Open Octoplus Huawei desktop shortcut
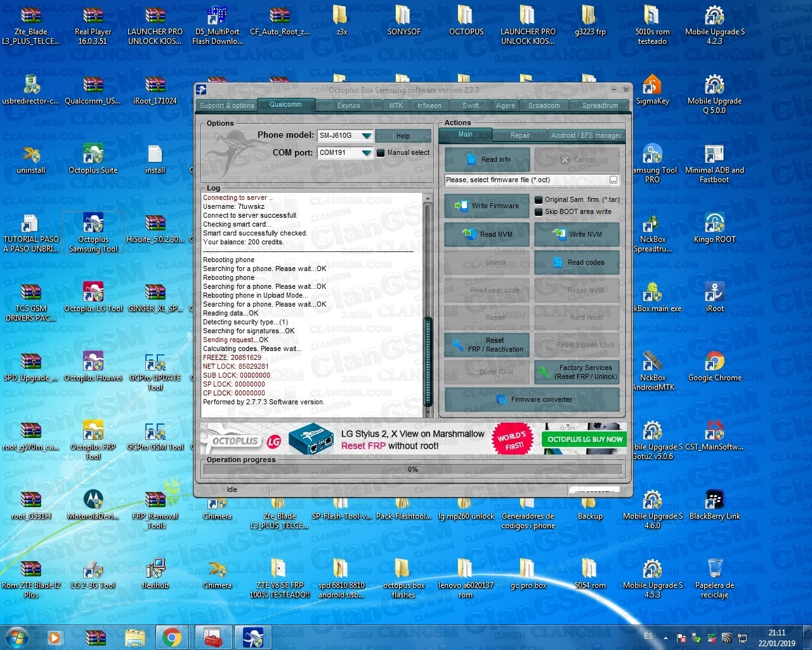The height and width of the screenshot is (650, 812). coord(93,366)
